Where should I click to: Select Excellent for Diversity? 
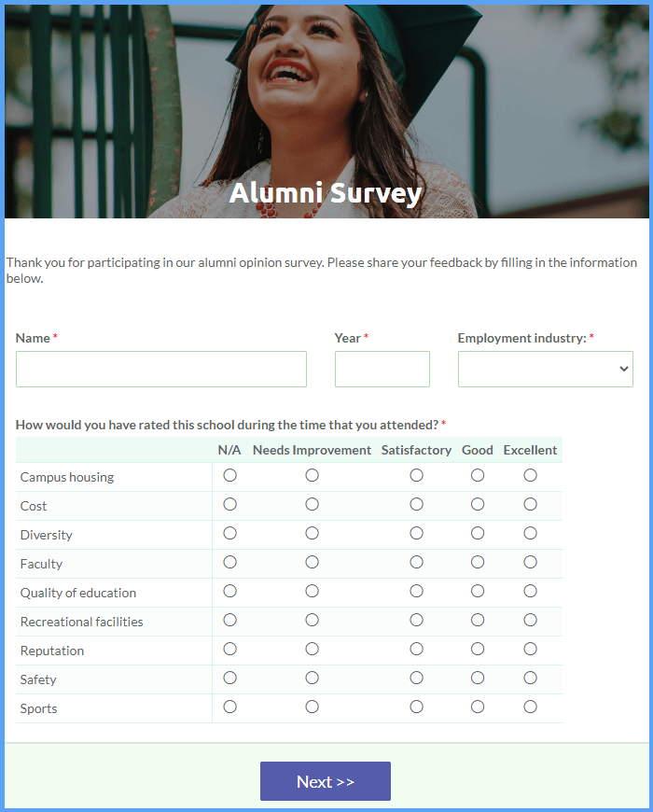[530, 533]
